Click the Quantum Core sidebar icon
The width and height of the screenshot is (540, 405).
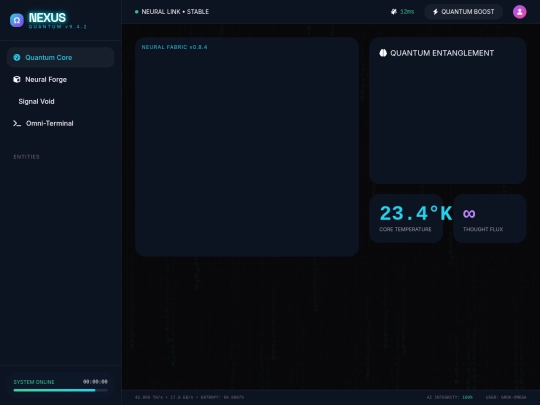(17, 58)
